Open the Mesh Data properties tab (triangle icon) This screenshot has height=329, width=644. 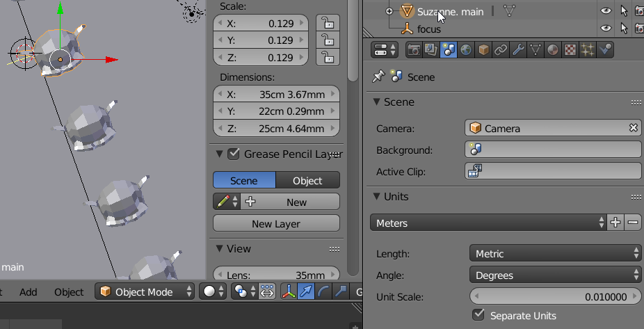[536, 50]
